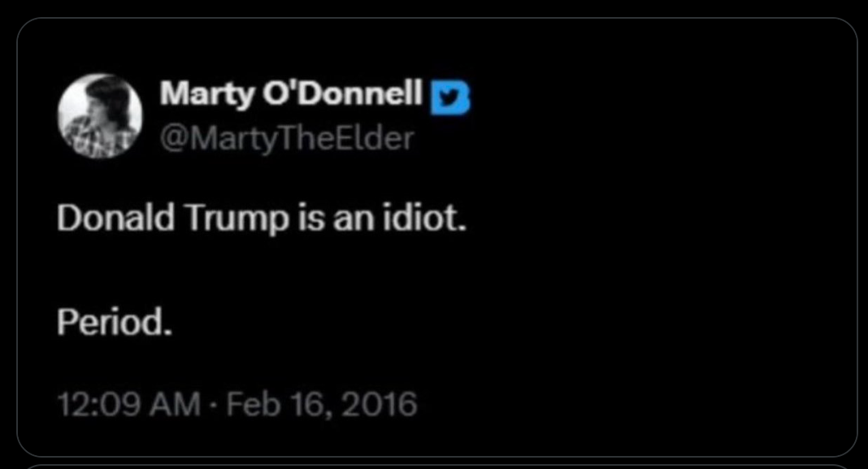This screenshot has width=868, height=469.
Task: Click the Marty O'Donnell name link
Action: 291,94
